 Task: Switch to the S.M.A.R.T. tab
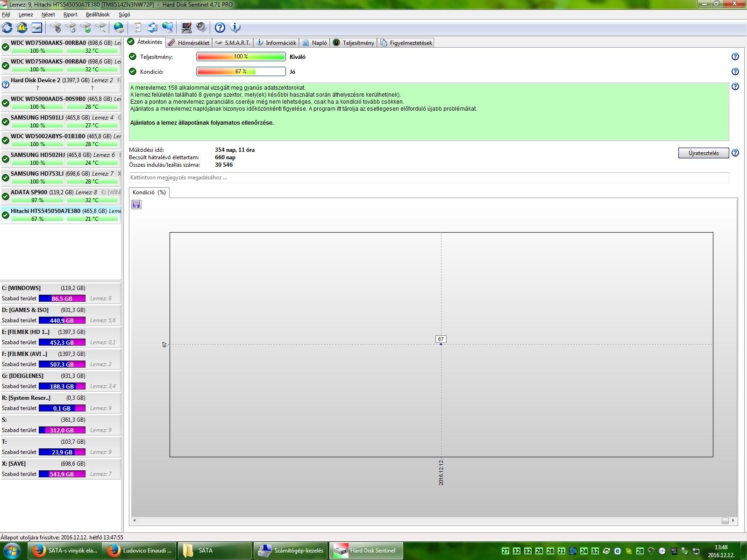click(233, 43)
